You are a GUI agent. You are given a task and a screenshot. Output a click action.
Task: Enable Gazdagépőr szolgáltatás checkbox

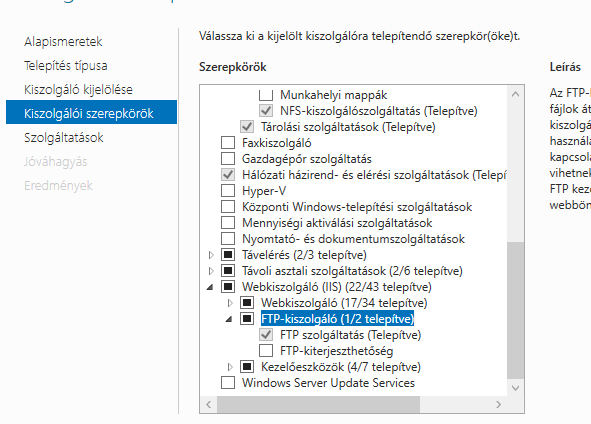click(228, 159)
